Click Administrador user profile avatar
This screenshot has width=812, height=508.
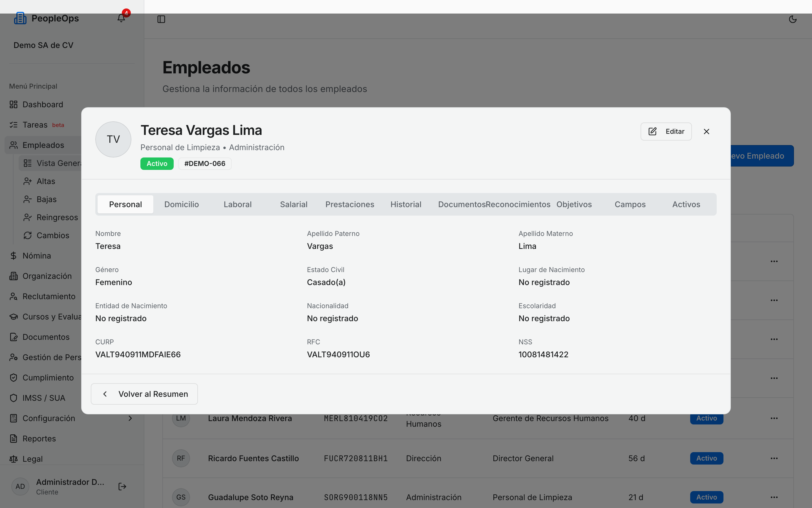(x=20, y=487)
